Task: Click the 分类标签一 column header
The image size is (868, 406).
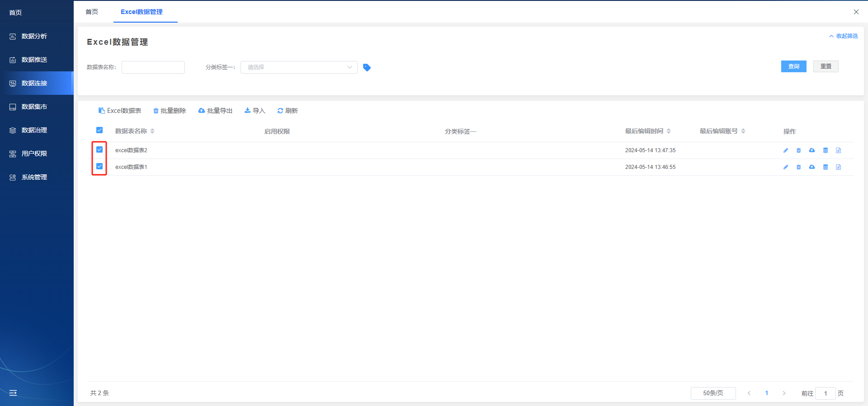Action: 460,131
